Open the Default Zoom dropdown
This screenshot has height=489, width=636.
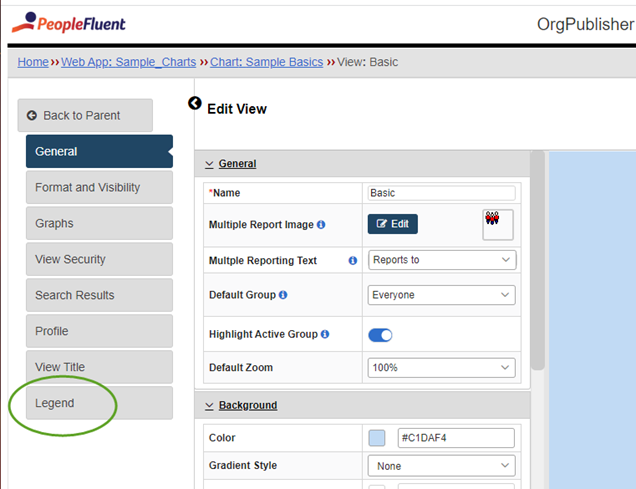coord(442,368)
